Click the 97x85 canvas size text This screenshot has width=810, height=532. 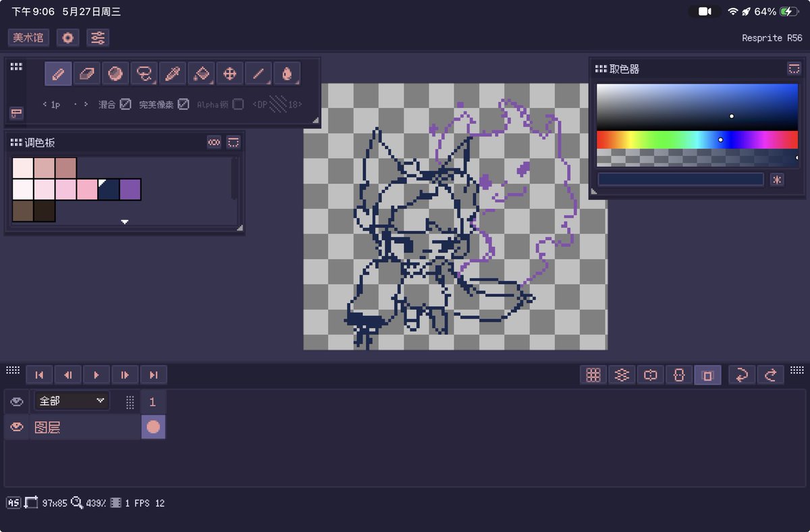[x=55, y=503]
